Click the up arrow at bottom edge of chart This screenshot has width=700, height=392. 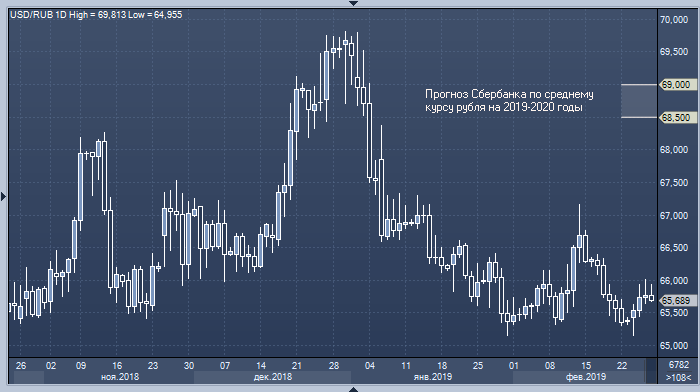(x=353, y=389)
